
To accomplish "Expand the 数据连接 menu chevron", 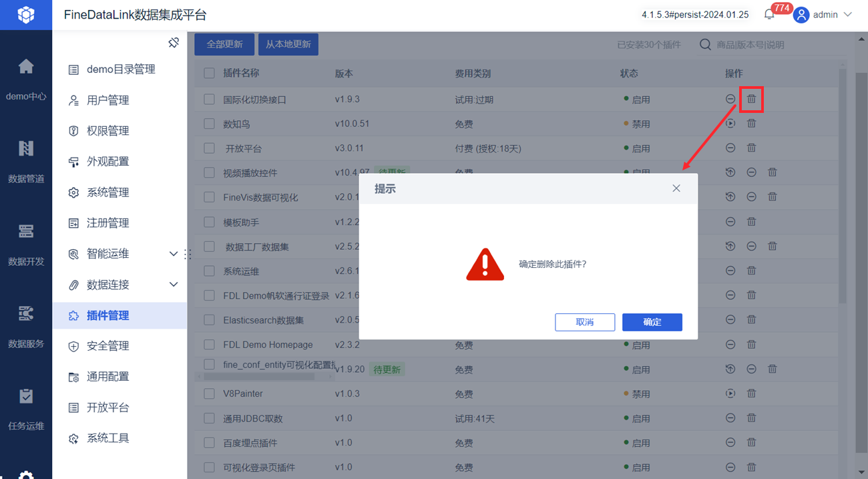I will 174,285.
